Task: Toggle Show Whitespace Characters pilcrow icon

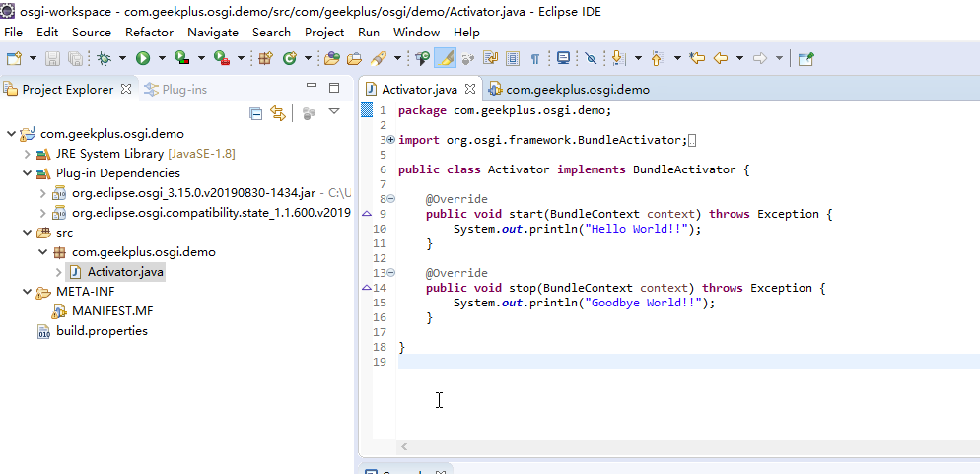Action: [x=535, y=59]
